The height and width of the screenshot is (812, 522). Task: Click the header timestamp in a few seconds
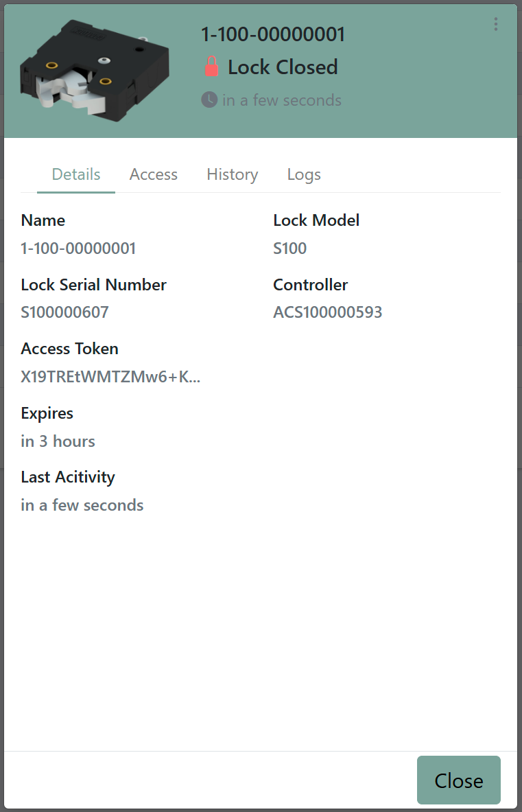point(282,100)
